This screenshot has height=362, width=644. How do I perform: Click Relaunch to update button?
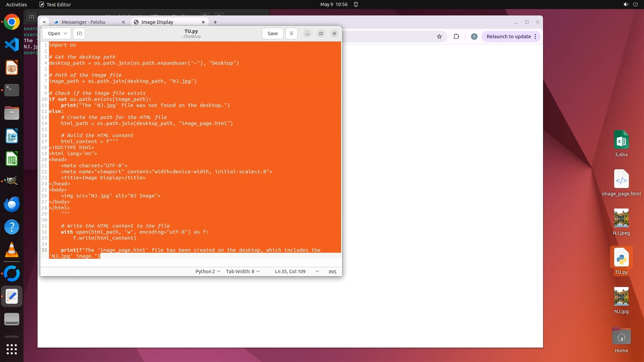click(x=508, y=37)
